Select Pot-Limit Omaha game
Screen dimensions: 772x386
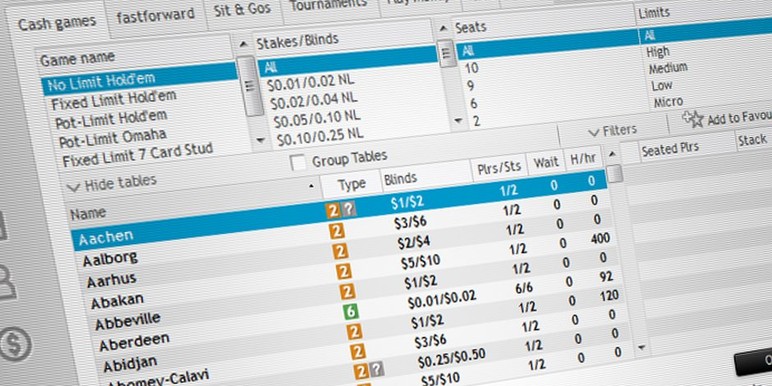pos(105,138)
